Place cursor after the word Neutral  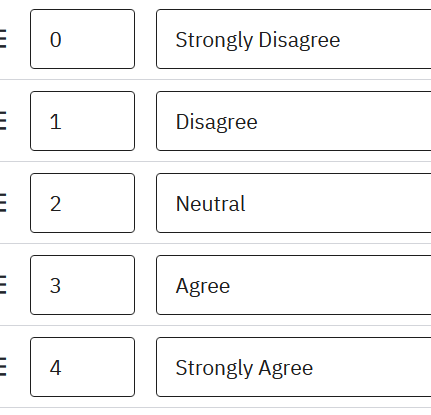pyautogui.click(x=246, y=204)
